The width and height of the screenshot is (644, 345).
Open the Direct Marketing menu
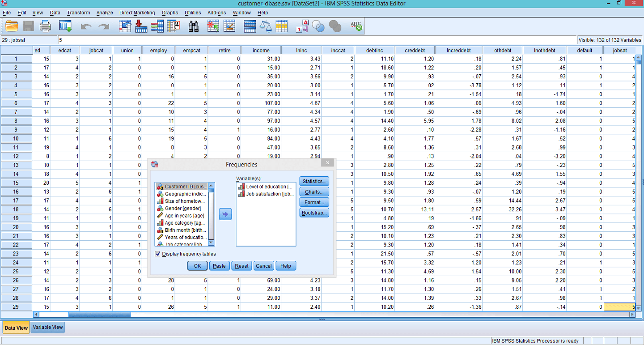[137, 13]
